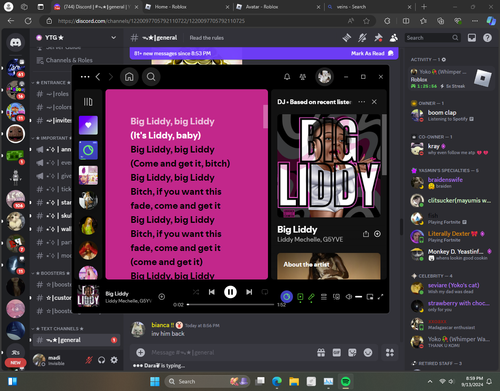Open Discord help
This screenshot has height=391, width=500.
coord(487,38)
